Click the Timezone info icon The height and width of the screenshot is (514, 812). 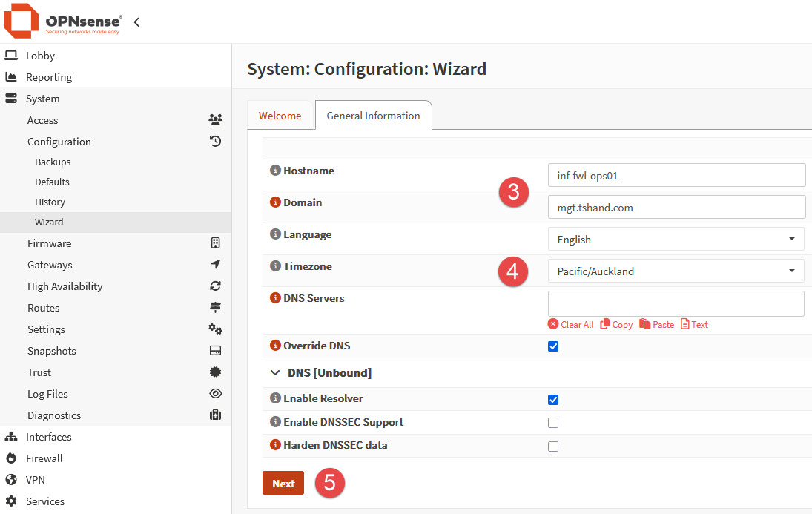(275, 266)
